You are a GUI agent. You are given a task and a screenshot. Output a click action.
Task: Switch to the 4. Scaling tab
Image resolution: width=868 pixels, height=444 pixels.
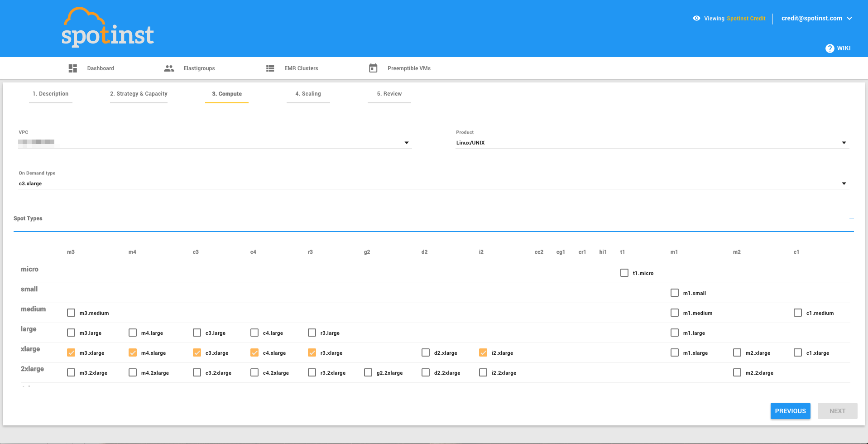(x=308, y=94)
